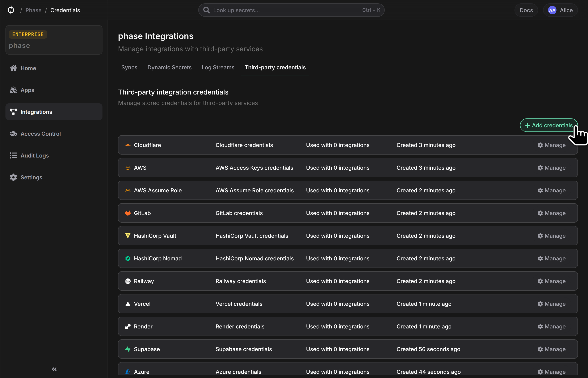
Task: Switch to the Dynamic Secrets tab
Action: [x=169, y=67]
